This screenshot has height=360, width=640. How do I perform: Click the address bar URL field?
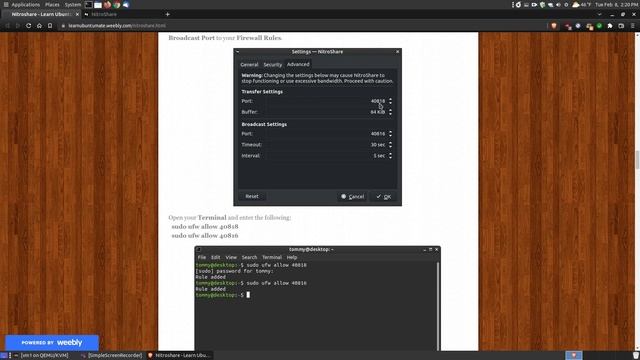tap(302, 26)
